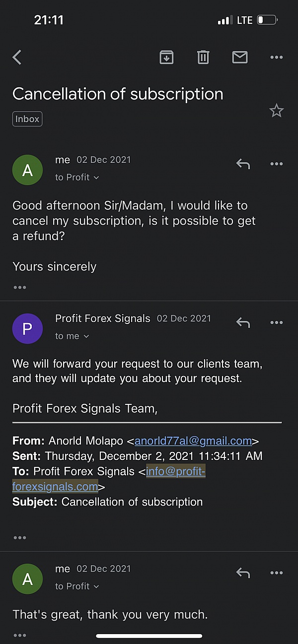Expand recipient details 'to Profit' first message
Image resolution: width=298 pixels, height=644 pixels.
(77, 177)
